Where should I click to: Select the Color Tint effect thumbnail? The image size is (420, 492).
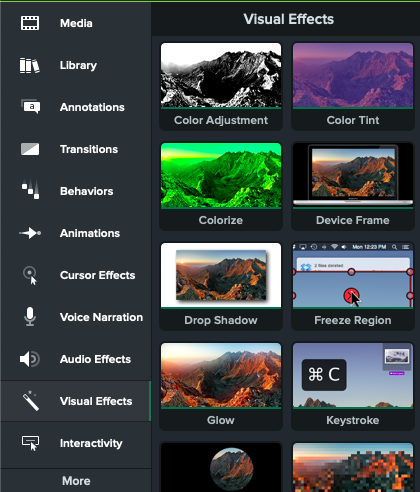(353, 75)
